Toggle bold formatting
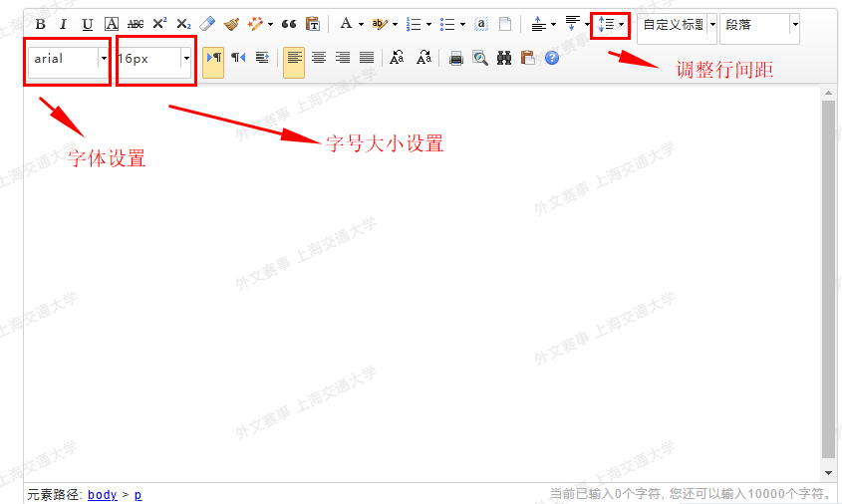Screen dimensions: 842x504 [x=40, y=24]
